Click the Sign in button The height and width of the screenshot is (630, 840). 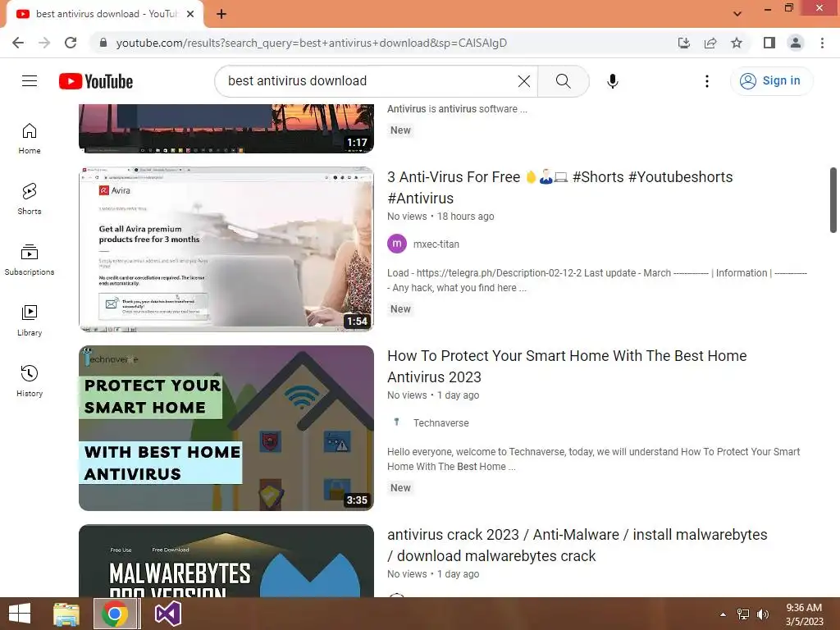click(x=771, y=81)
